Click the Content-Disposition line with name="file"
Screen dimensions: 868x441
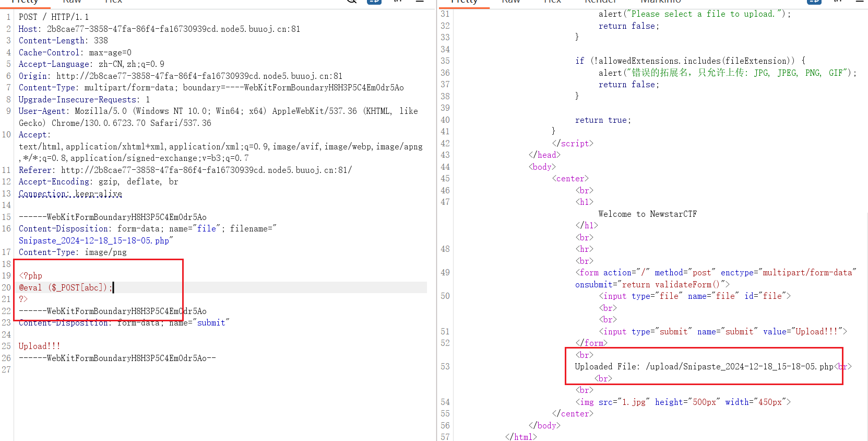click(x=148, y=229)
